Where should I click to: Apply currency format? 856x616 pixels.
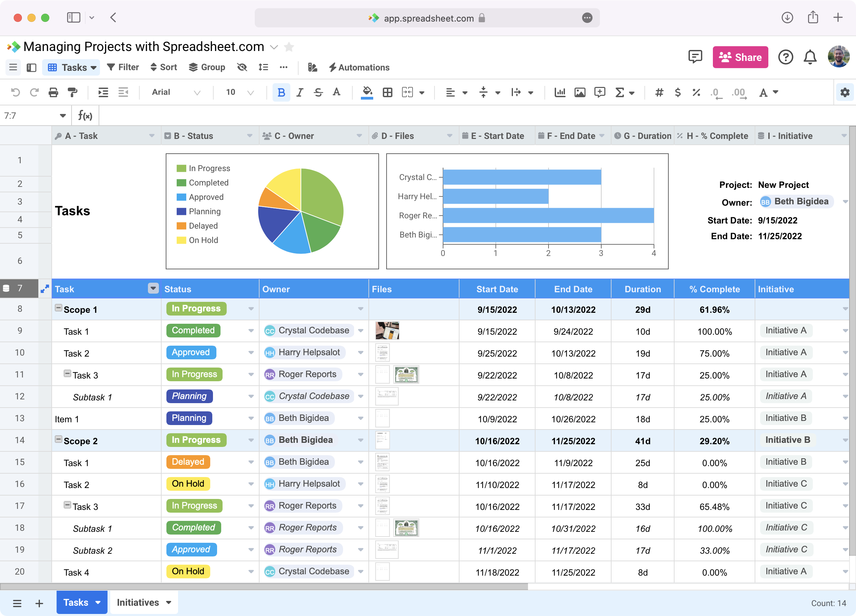(678, 92)
